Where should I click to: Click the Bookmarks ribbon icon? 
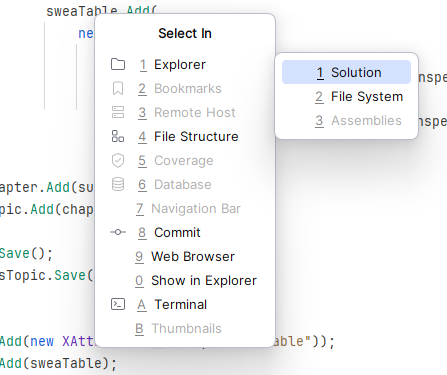pyautogui.click(x=118, y=88)
